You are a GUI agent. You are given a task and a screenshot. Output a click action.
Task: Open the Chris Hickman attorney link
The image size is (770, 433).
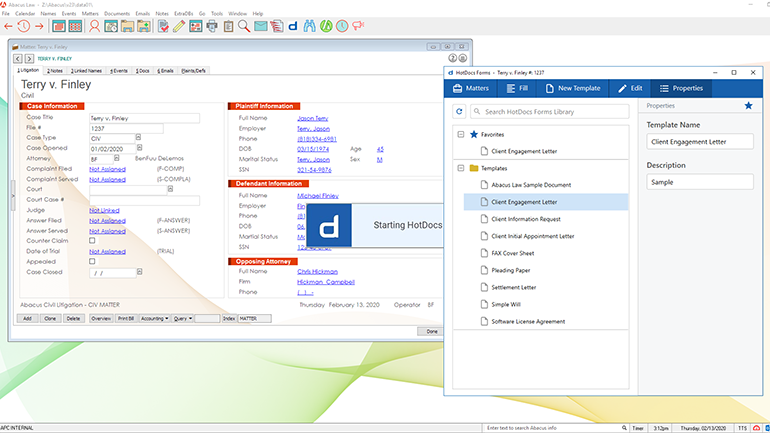tap(317, 271)
